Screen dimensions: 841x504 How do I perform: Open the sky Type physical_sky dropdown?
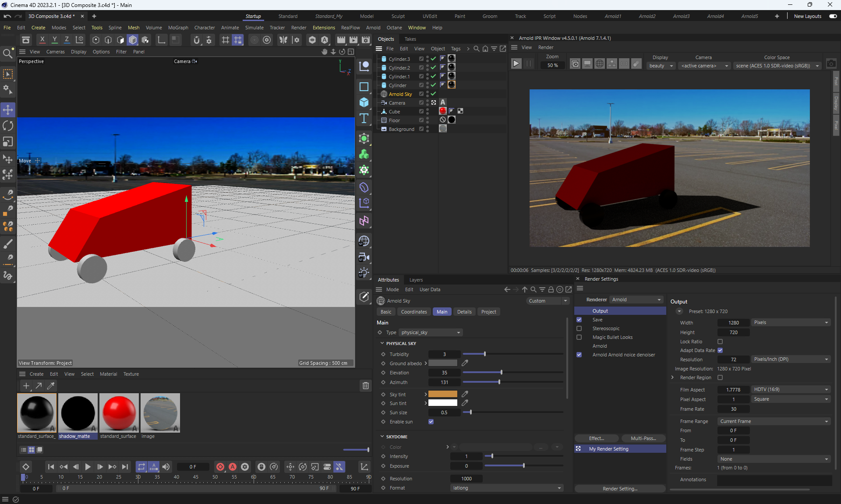tap(431, 332)
